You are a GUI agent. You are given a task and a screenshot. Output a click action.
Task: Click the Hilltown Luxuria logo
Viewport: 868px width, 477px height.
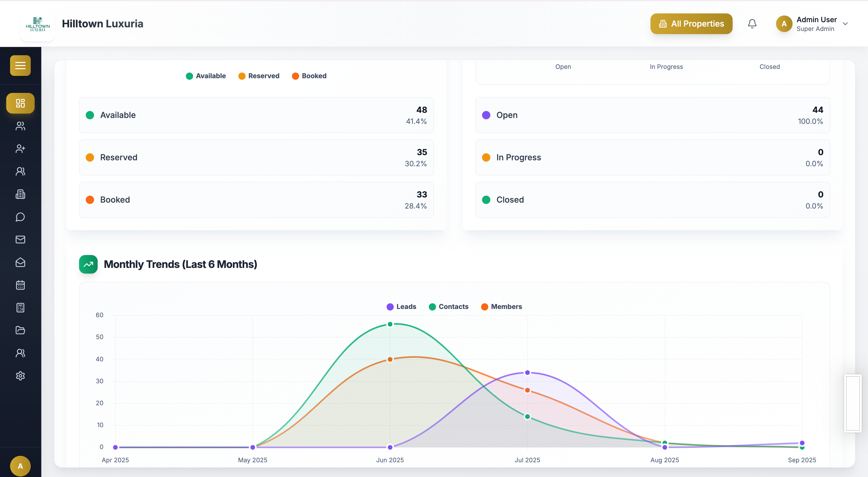(x=37, y=23)
